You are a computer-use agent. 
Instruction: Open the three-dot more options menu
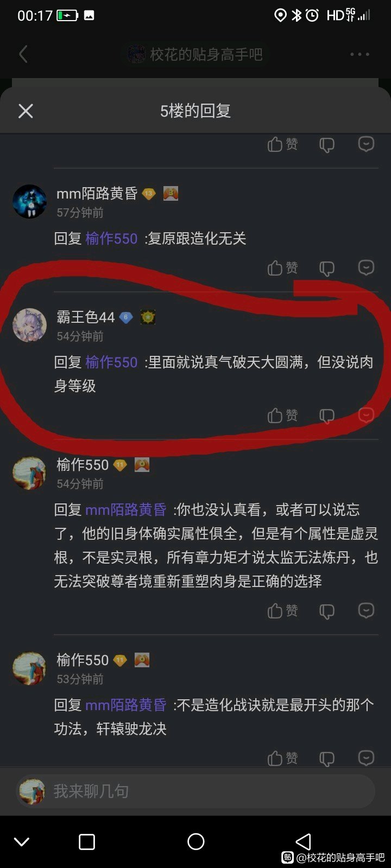360,54
